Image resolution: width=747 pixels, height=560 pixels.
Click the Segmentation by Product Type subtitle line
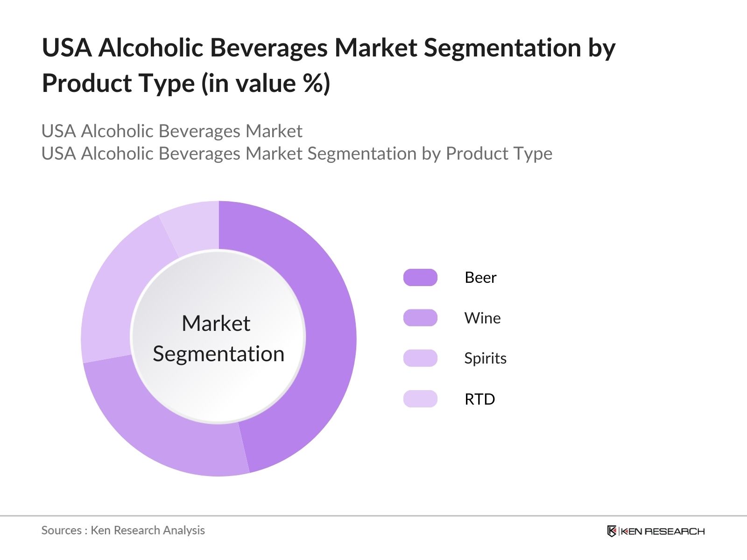pyautogui.click(x=296, y=154)
